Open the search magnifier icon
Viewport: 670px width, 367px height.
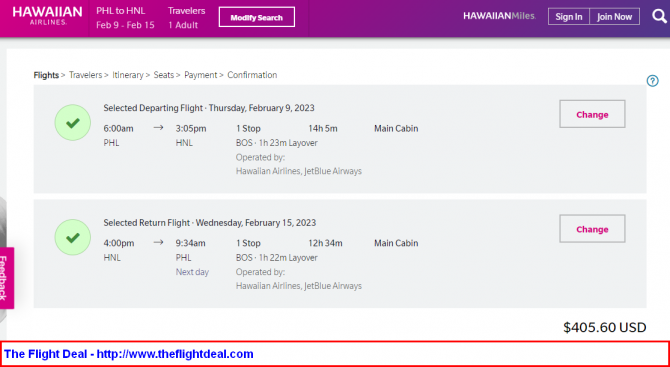tap(659, 17)
